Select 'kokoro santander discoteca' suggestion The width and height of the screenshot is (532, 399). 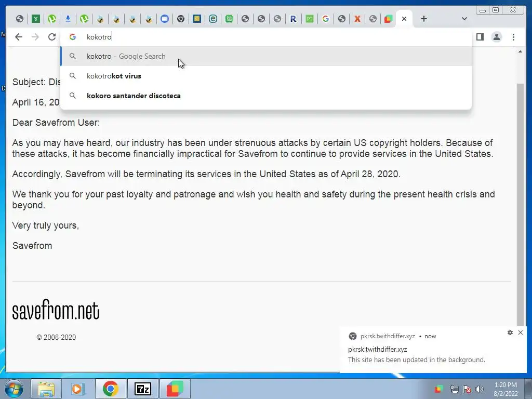(x=266, y=96)
